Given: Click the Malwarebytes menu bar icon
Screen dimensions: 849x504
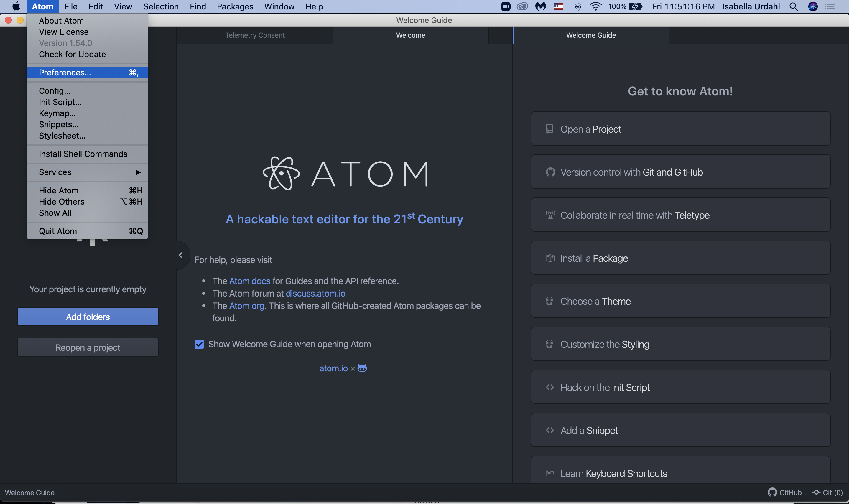Looking at the screenshot, I should point(541,6).
